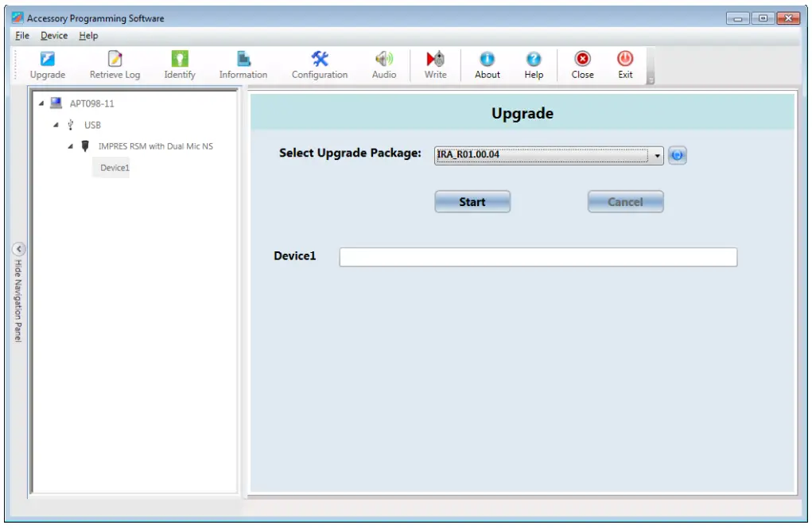Open the Select Upgrade Package dropdown
Screen dimensions: 812x529
(656, 155)
